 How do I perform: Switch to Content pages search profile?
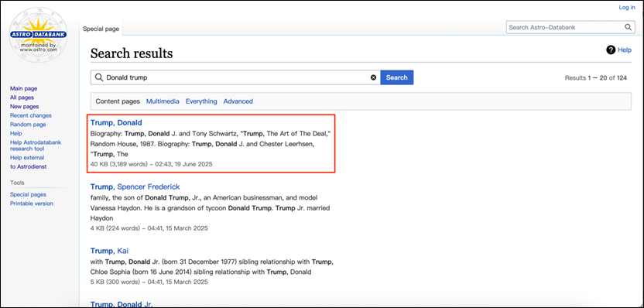click(118, 101)
